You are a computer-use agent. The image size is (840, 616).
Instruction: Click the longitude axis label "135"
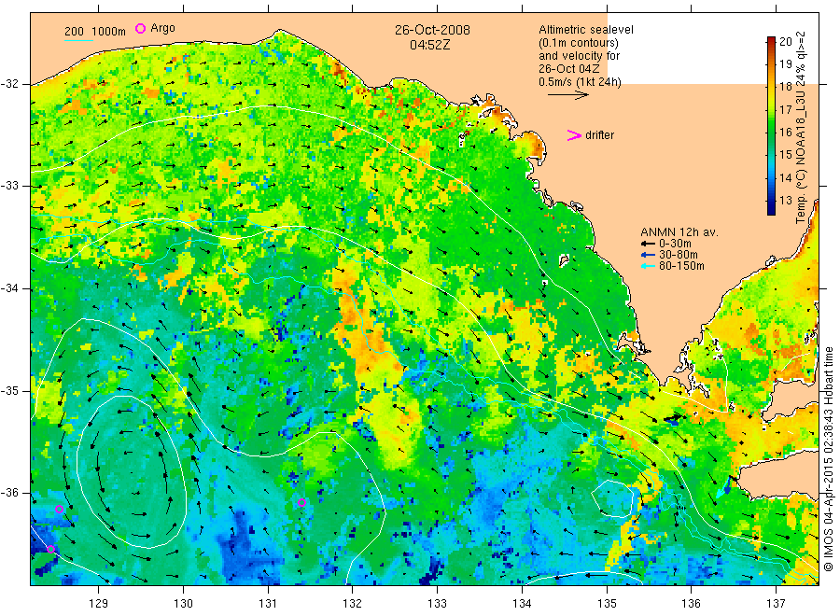607,604
